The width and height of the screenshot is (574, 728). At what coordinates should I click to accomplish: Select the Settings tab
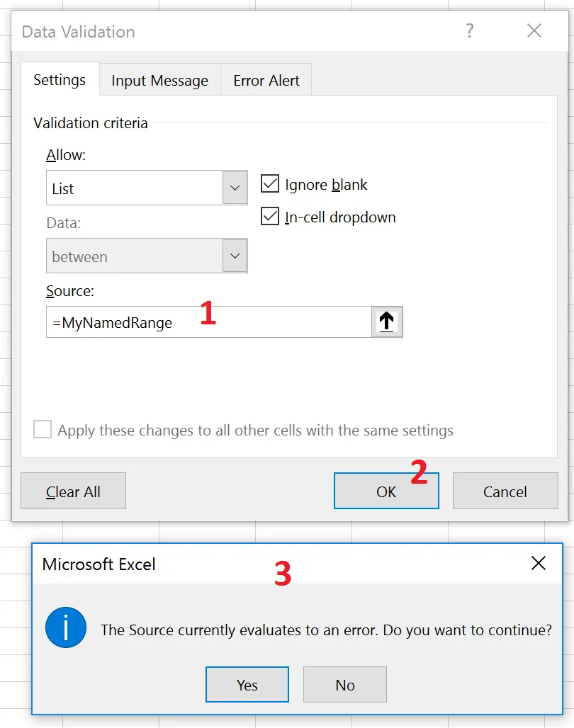click(x=60, y=80)
